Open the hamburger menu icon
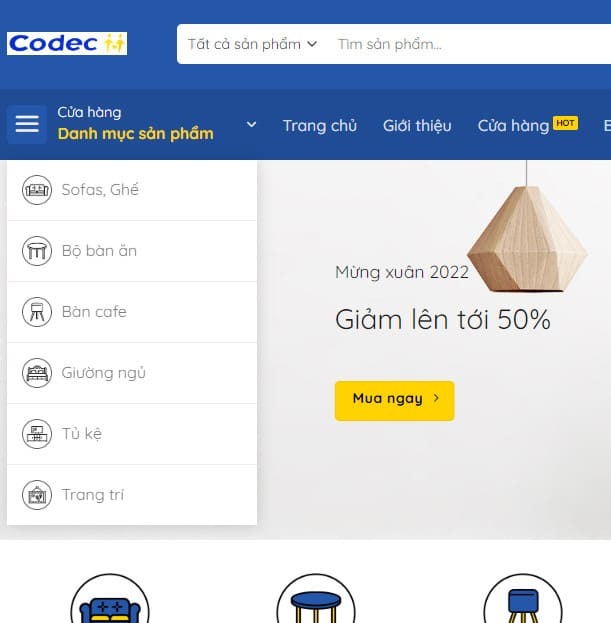The image size is (611, 623). coord(27,124)
